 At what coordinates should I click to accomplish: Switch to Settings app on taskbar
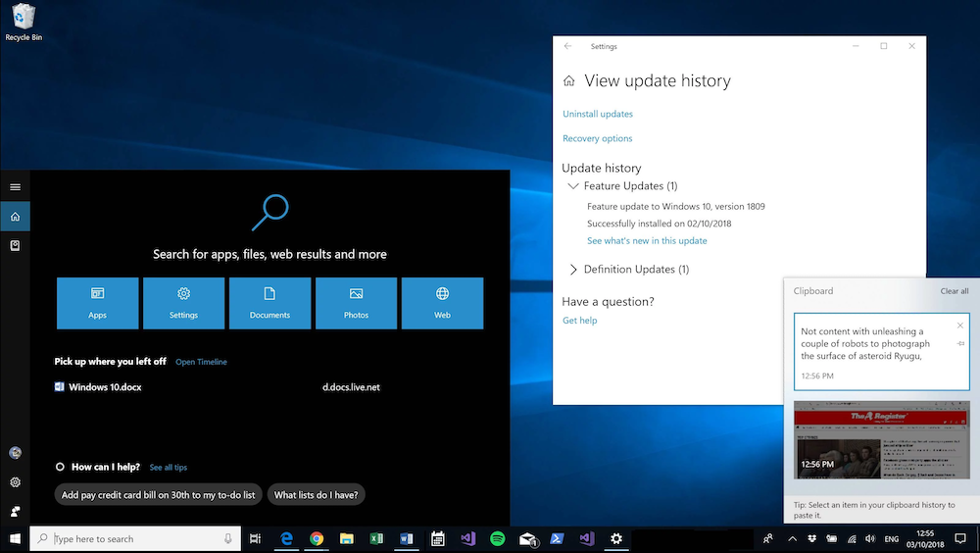tap(616, 538)
